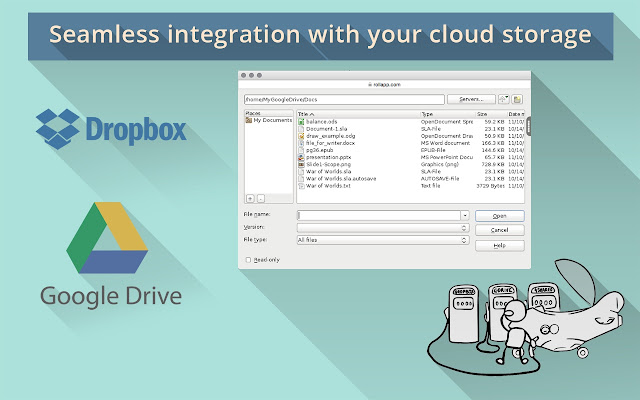640x400 pixels.
Task: Click the Dropbox logo
Action: point(58,129)
